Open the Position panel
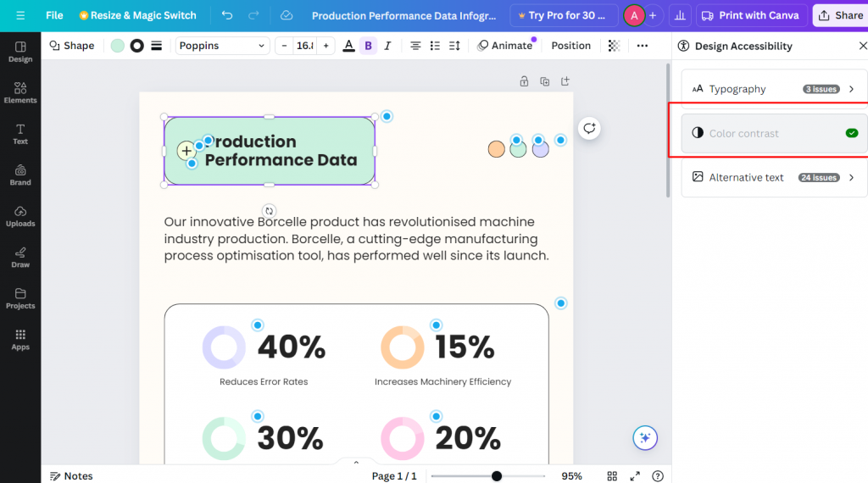This screenshot has height=483, width=868. (570, 46)
